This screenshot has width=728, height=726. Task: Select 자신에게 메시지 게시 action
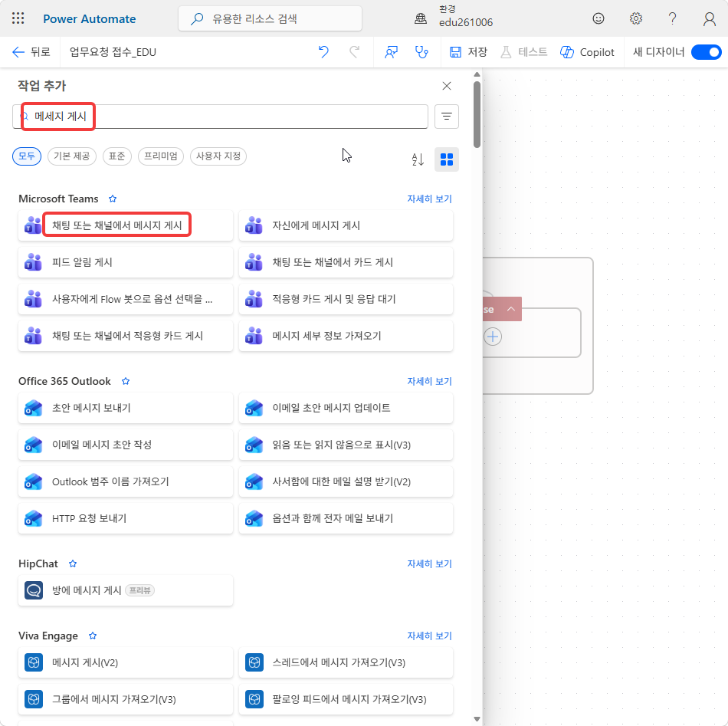pos(346,225)
